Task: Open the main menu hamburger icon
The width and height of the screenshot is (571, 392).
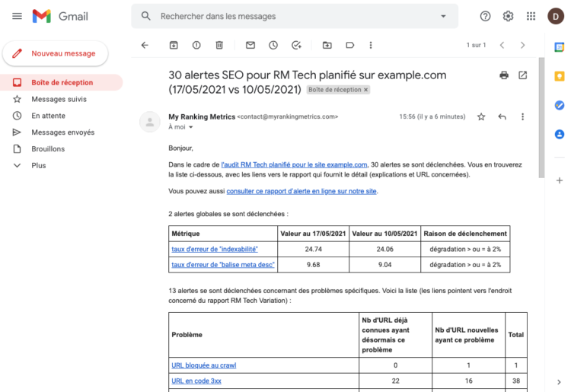Action: (x=17, y=17)
